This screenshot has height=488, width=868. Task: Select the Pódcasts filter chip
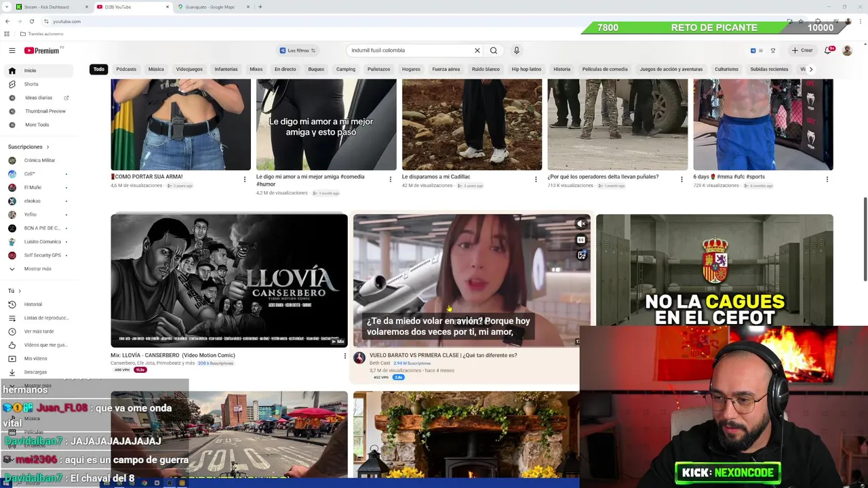126,69
